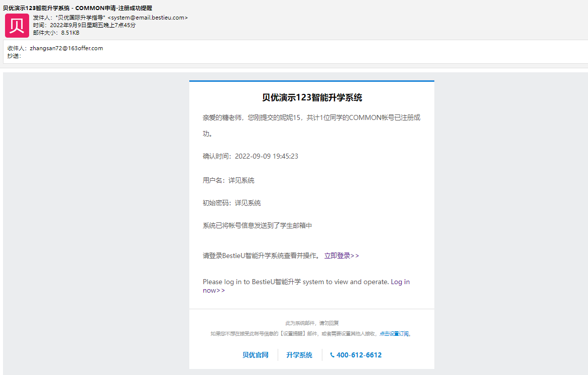Click sender address system@email.bestieu.com
The height and width of the screenshot is (375, 588).
[x=148, y=18]
